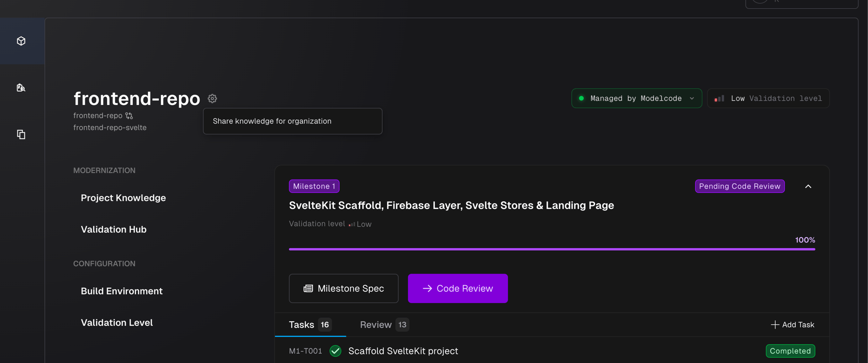The height and width of the screenshot is (363, 868).
Task: Click the milestone progress bar
Action: coord(552,249)
